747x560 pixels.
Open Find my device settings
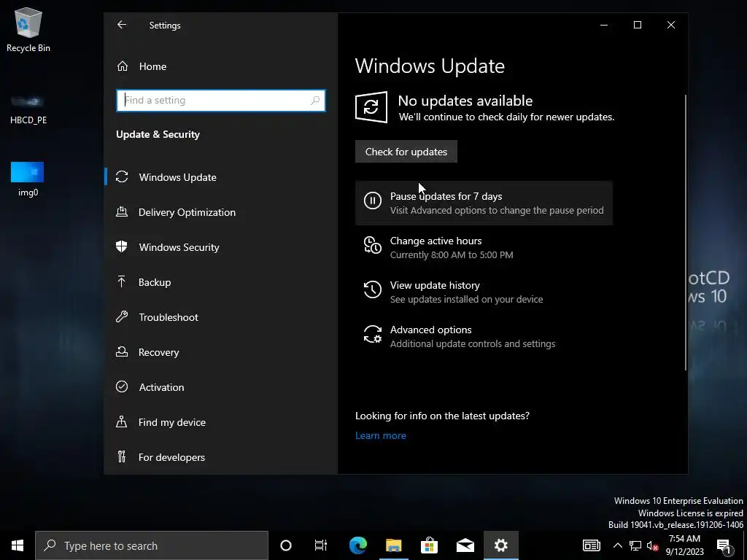click(220, 422)
